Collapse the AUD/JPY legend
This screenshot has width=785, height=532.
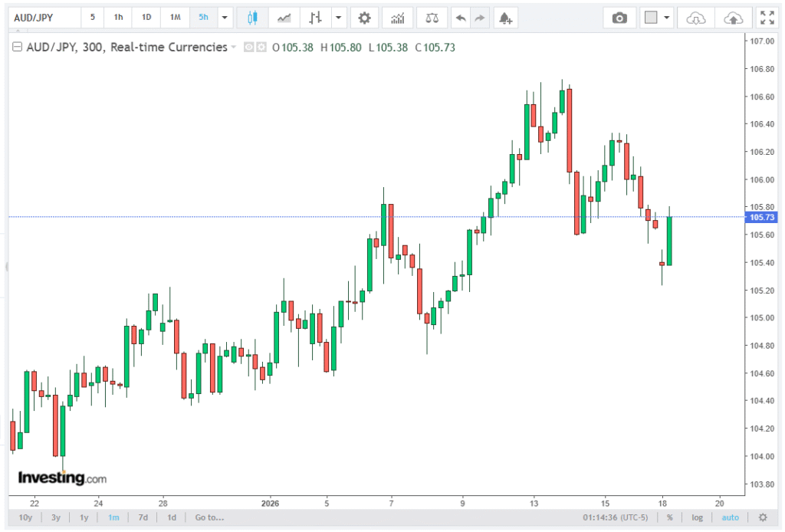[18, 48]
